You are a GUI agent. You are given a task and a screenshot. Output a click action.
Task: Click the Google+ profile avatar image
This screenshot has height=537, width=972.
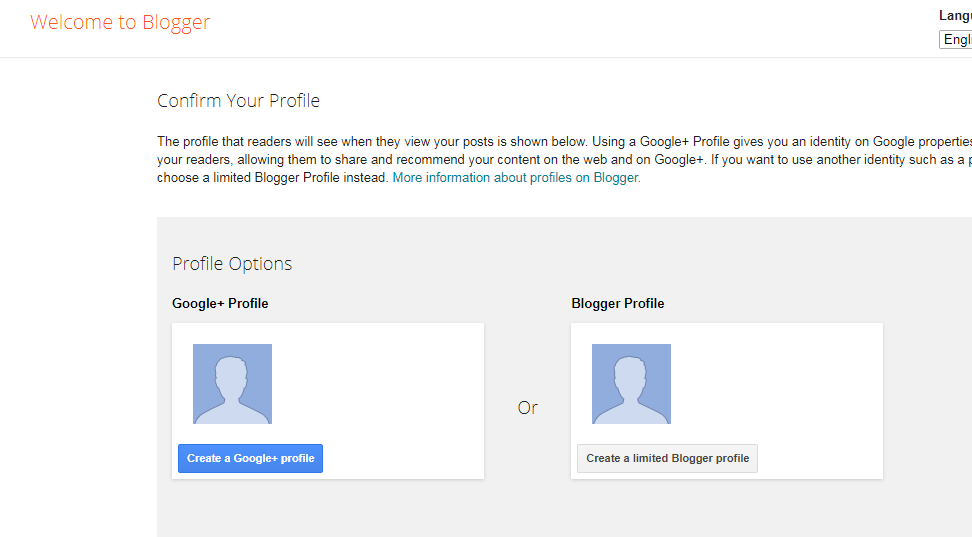pyautogui.click(x=232, y=384)
